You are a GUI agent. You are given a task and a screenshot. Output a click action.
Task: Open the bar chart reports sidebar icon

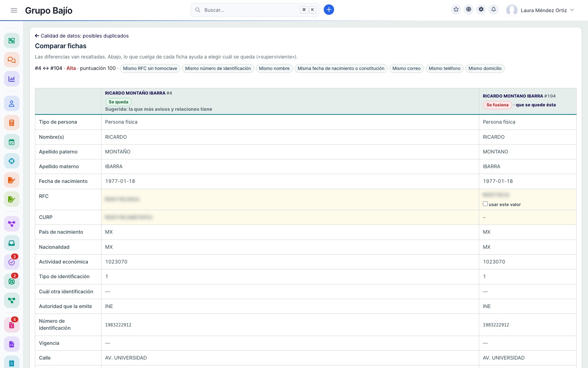(12, 79)
